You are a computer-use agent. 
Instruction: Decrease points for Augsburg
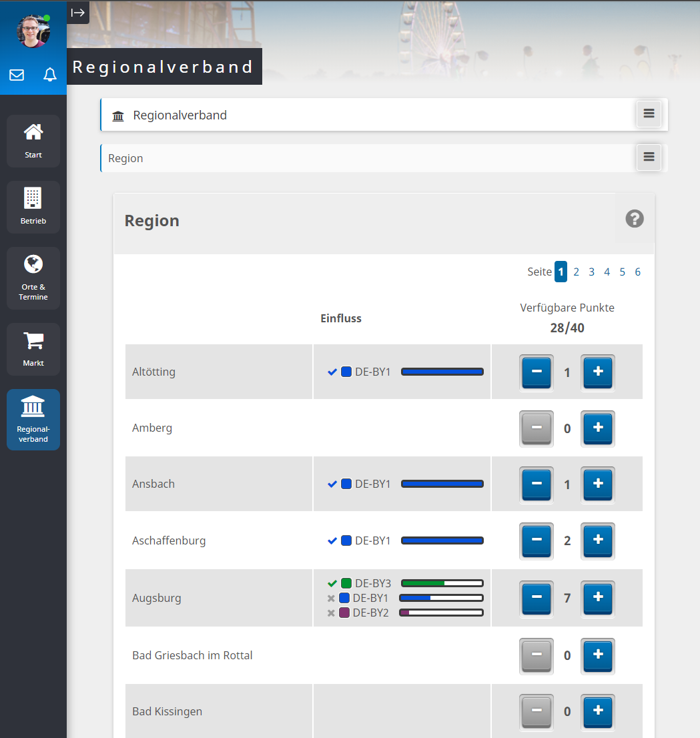[x=537, y=598]
